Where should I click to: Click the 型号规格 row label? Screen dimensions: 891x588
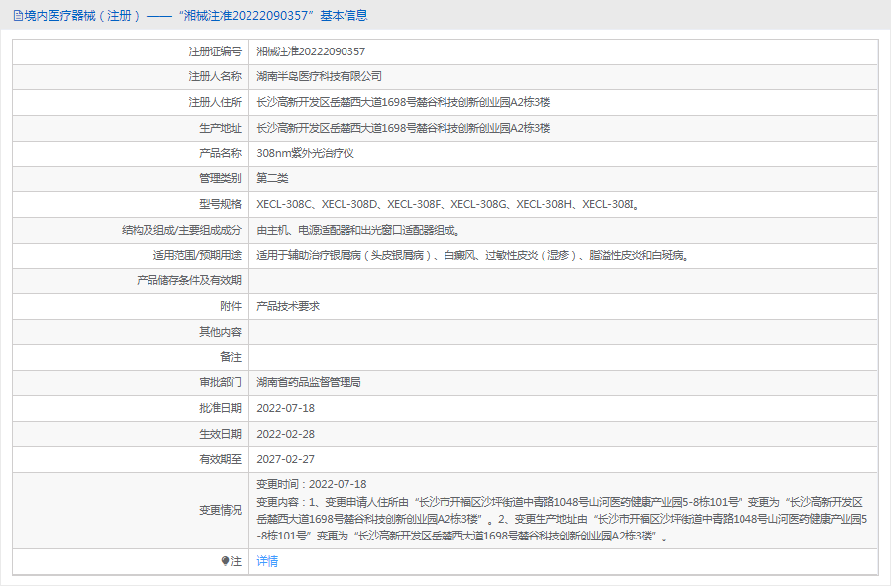(220, 204)
